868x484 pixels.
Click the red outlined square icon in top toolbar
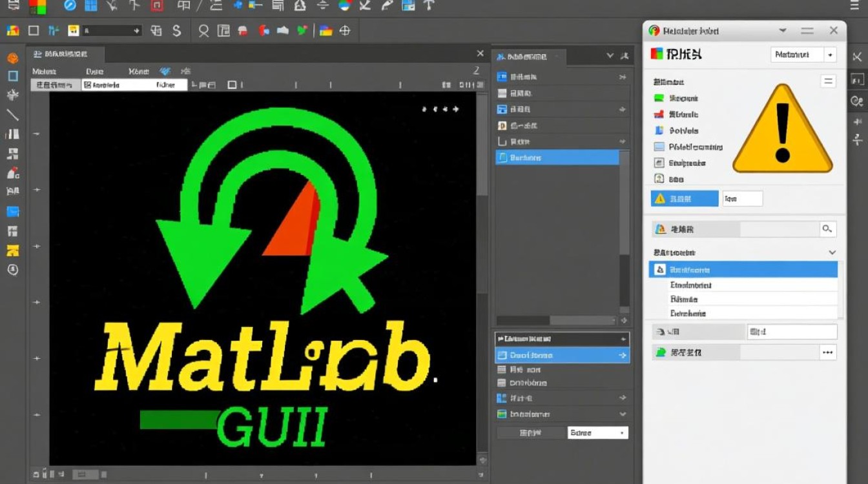(x=156, y=6)
